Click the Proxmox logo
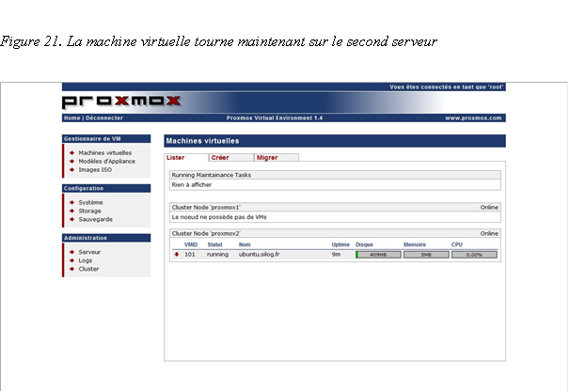Image resolution: width=569 pixels, height=392 pixels. click(x=121, y=102)
